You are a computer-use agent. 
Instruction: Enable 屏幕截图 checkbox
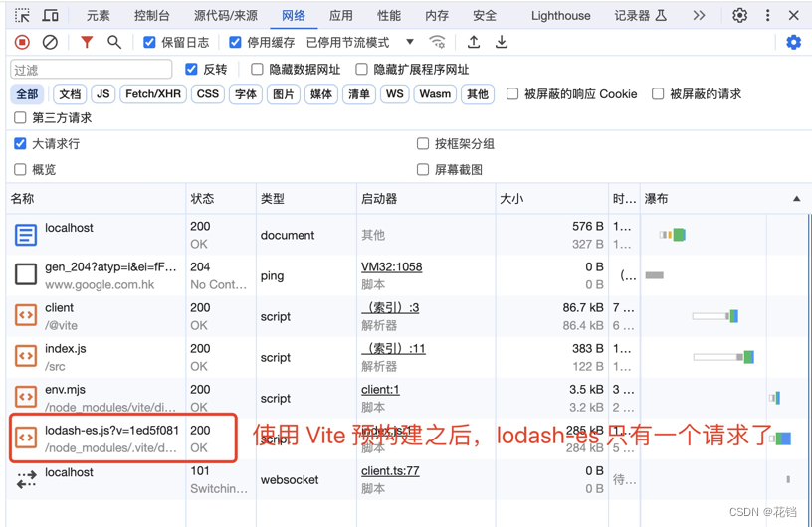tap(423, 169)
